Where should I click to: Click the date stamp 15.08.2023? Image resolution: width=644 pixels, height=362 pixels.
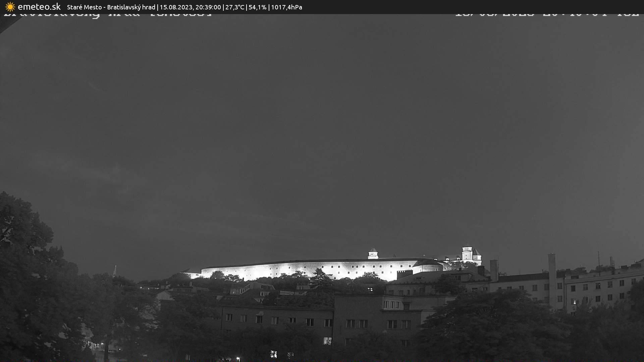[177, 7]
